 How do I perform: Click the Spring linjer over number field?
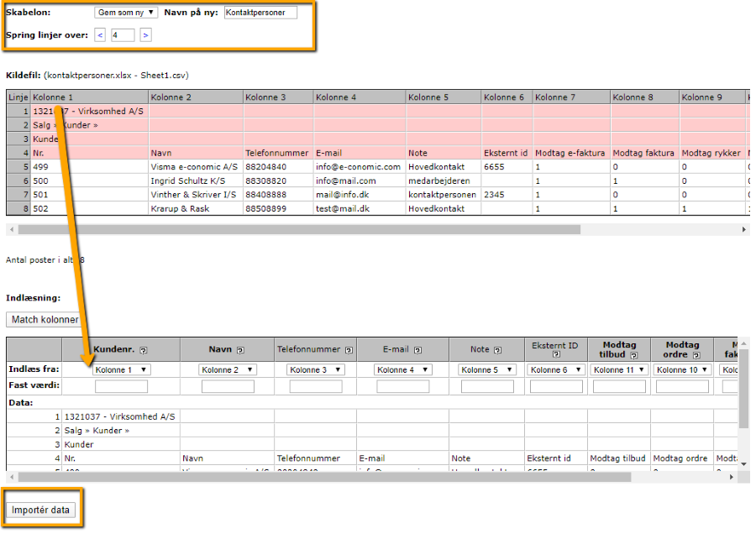(123, 35)
